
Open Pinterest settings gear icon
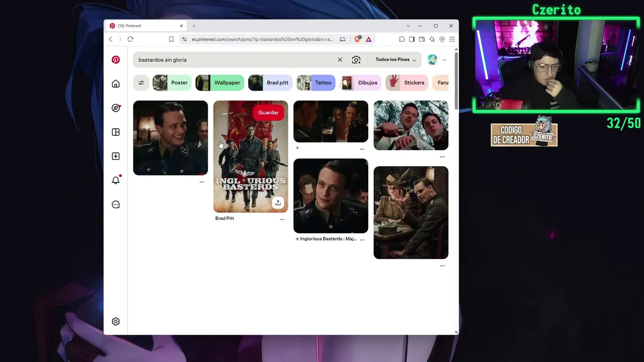pos(116,321)
